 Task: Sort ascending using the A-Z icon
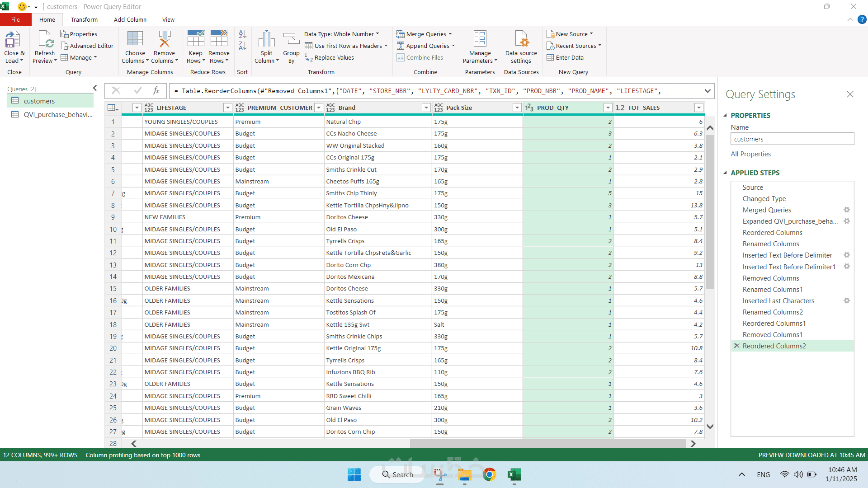242,34
